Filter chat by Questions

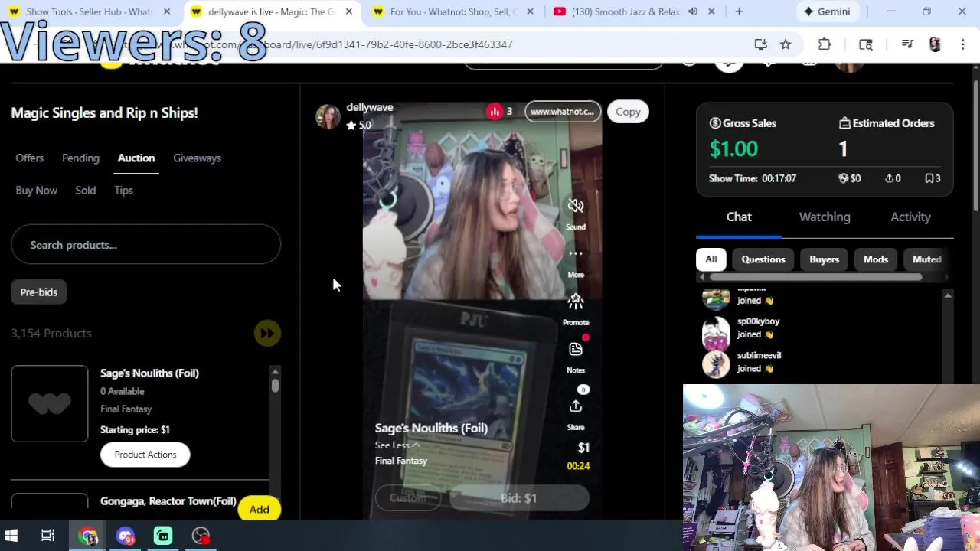click(x=763, y=259)
